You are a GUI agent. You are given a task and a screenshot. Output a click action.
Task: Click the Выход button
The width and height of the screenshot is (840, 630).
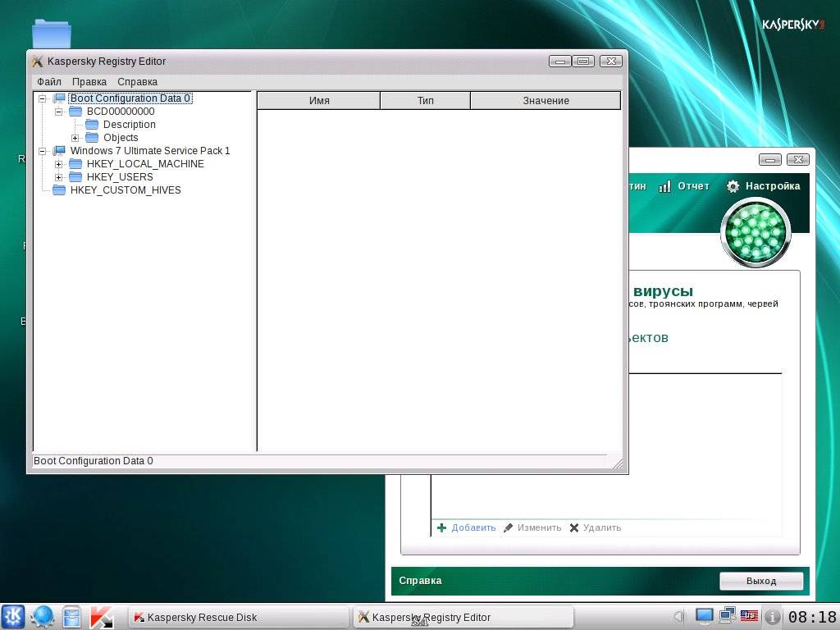760,581
